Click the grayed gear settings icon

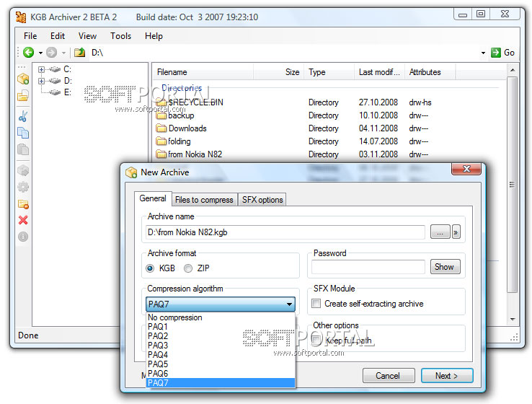click(x=23, y=187)
